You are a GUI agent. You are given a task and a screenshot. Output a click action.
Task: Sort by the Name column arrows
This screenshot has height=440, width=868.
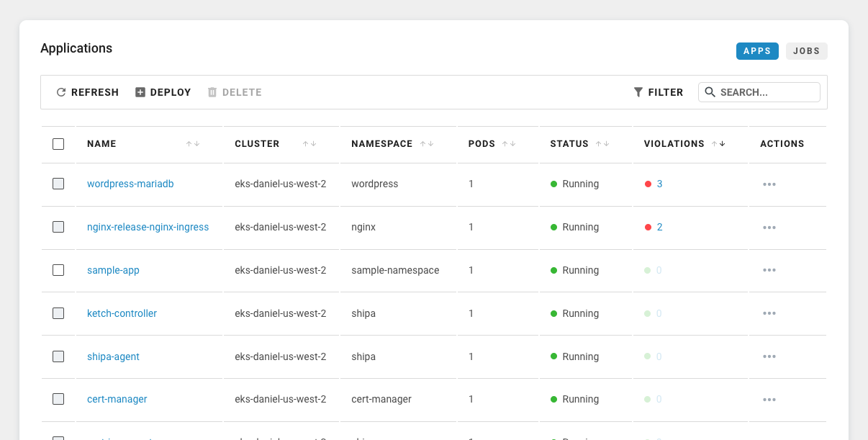[x=193, y=144]
